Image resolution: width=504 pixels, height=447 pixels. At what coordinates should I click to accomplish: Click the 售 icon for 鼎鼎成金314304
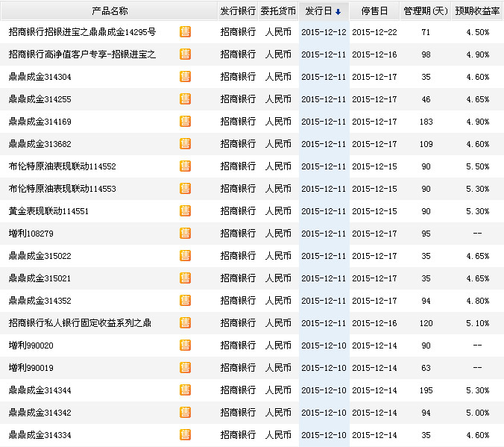click(185, 77)
